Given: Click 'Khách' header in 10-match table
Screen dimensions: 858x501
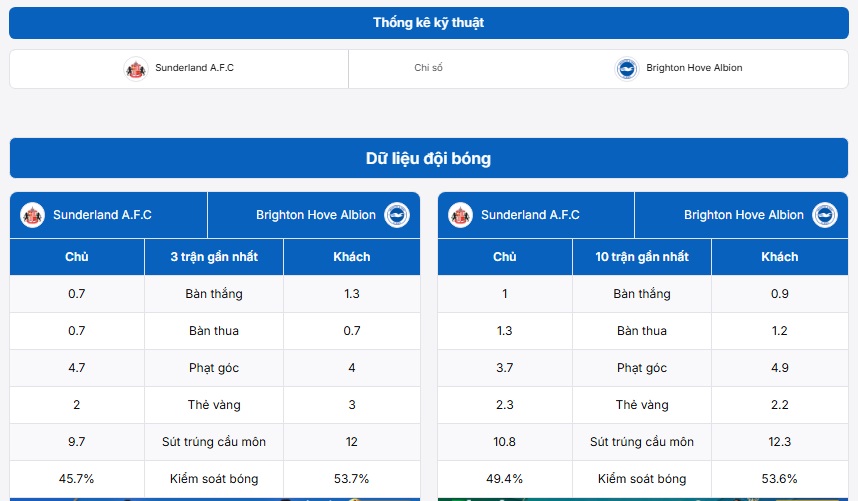Looking at the screenshot, I should [x=780, y=257].
